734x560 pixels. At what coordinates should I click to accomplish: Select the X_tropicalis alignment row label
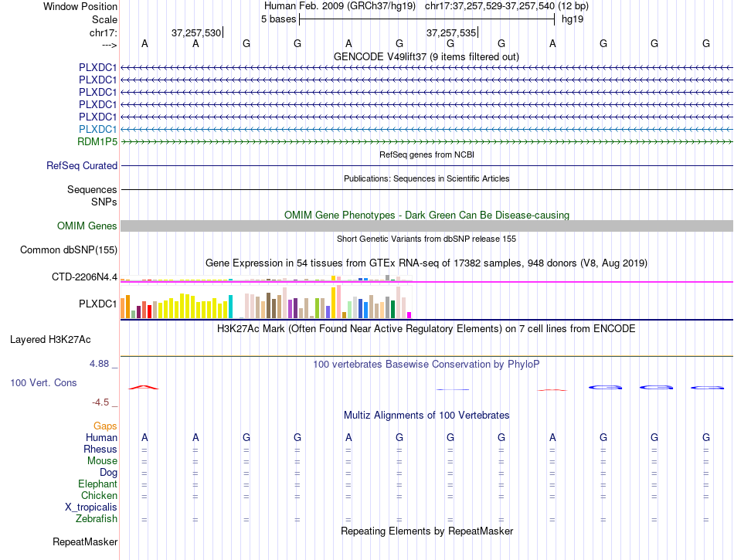click(91, 507)
